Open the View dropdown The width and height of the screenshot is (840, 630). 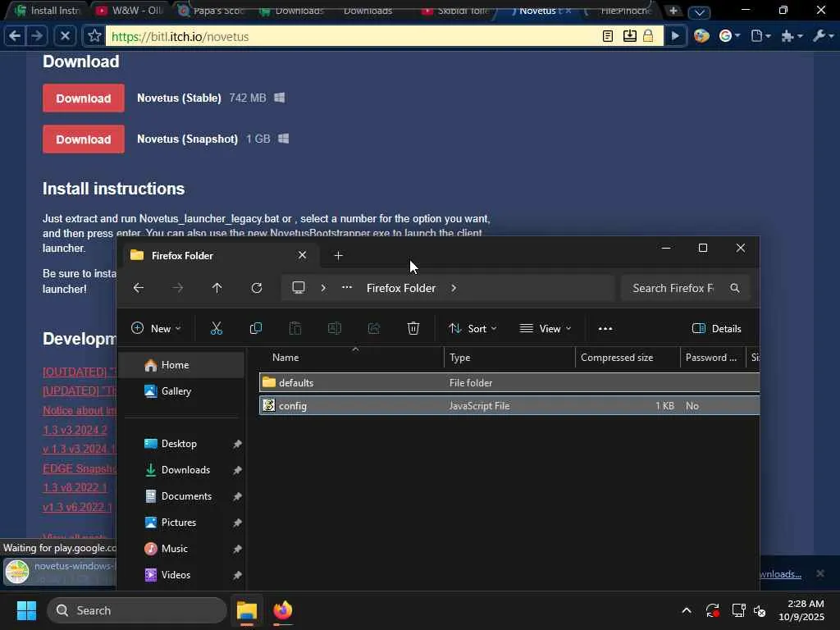click(546, 328)
